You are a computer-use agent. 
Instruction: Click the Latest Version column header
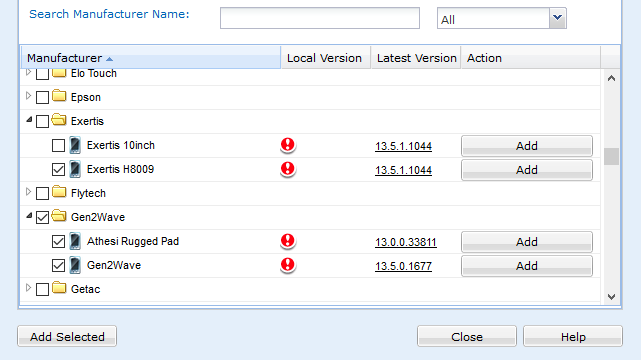(x=416, y=58)
